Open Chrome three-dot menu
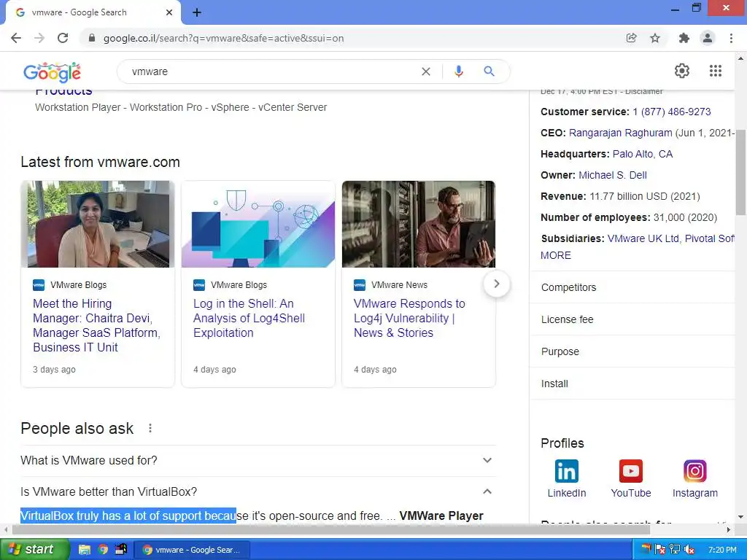 (x=731, y=38)
